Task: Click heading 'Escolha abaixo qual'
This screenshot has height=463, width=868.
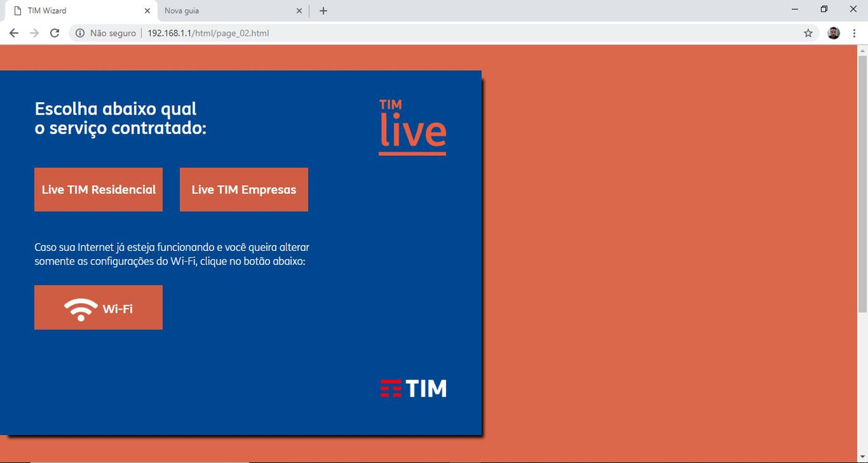Action: point(115,109)
